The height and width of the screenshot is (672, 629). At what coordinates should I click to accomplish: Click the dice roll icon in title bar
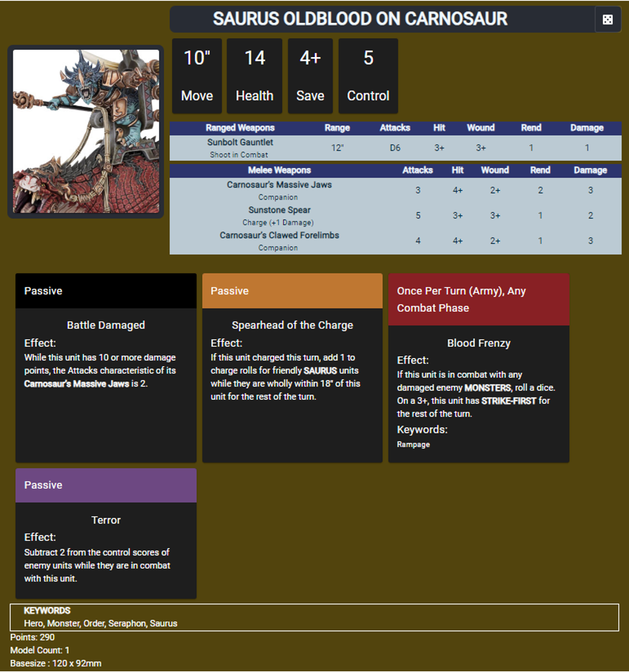click(607, 19)
